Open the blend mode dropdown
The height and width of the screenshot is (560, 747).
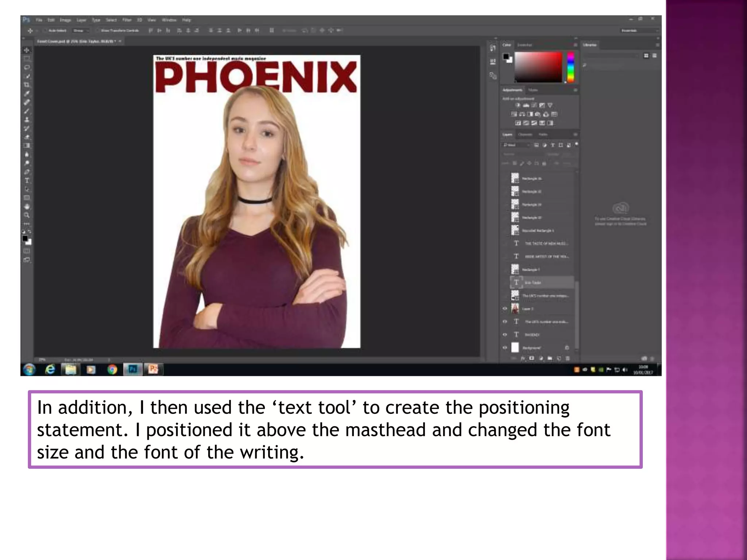click(x=524, y=154)
